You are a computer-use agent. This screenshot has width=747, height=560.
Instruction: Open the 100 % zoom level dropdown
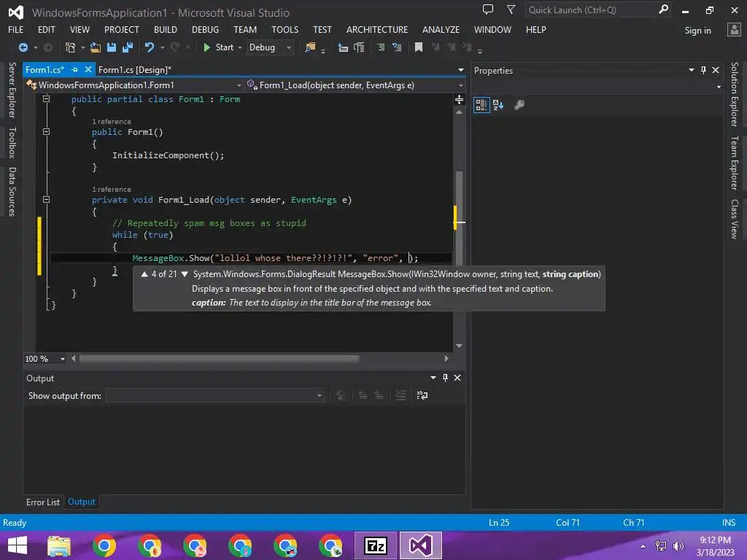63,359
